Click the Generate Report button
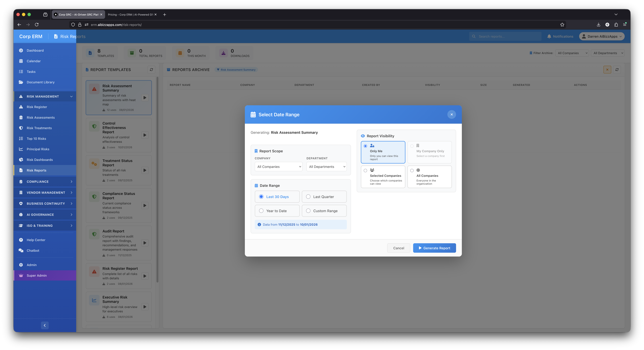The width and height of the screenshot is (644, 350). pos(434,248)
